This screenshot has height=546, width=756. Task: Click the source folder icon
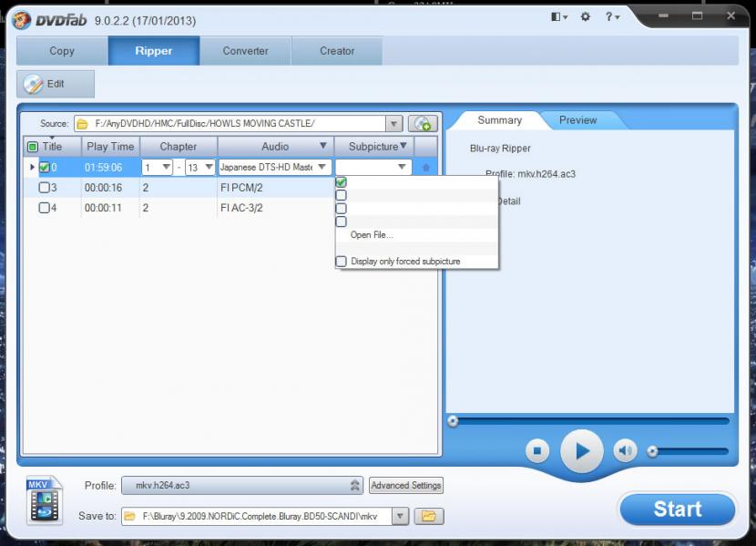(x=83, y=124)
